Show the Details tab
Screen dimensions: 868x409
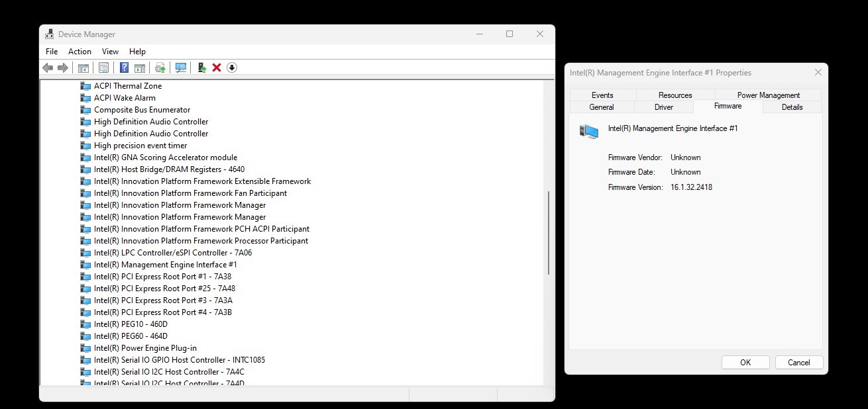coord(792,107)
